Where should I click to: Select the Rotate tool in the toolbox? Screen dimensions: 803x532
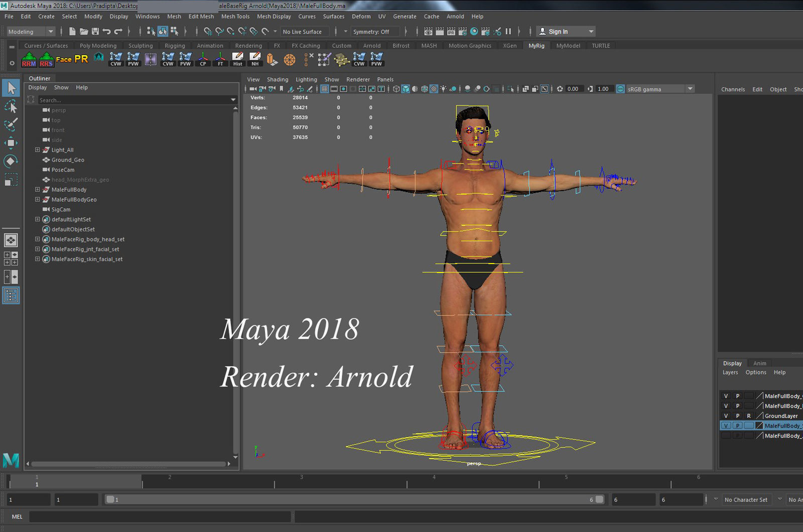(11, 161)
